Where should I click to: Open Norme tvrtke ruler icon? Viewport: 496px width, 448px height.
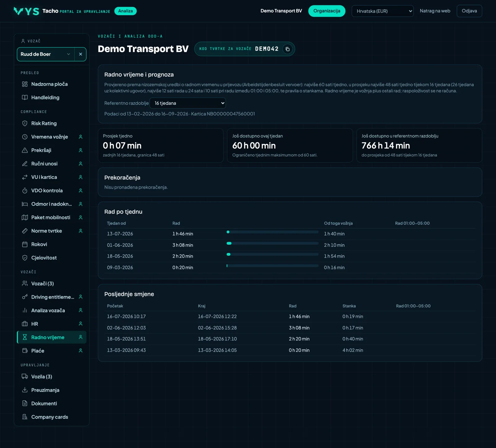point(25,231)
